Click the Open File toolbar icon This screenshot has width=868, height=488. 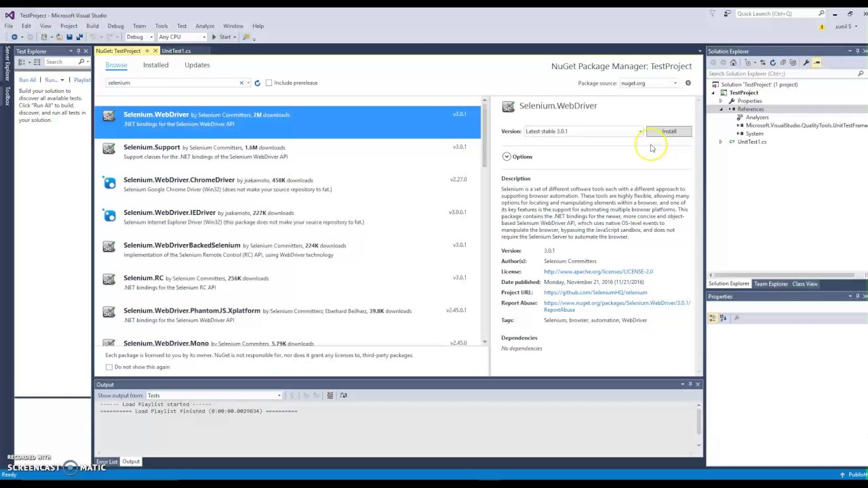(59, 37)
